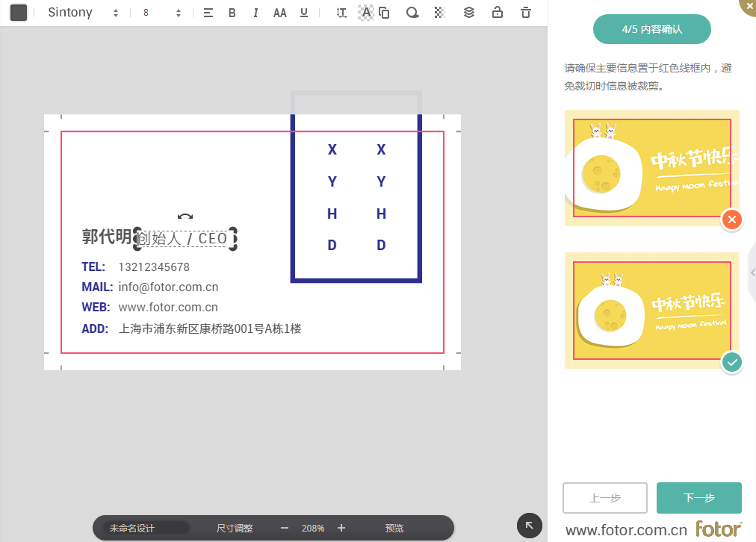Open the shadow effect icon
This screenshot has width=756, height=542.
(x=412, y=13)
